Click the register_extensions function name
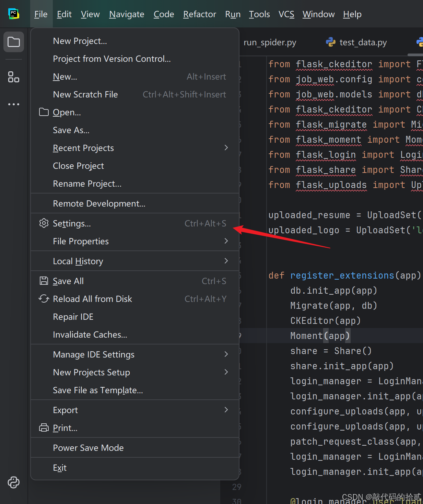This screenshot has width=423, height=504. 342,276
